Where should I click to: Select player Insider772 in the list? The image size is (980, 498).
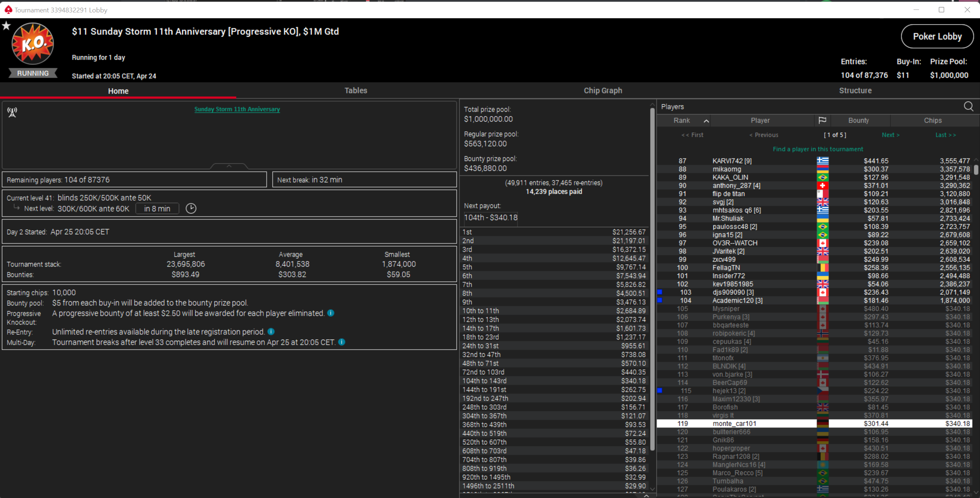pyautogui.click(x=815, y=276)
